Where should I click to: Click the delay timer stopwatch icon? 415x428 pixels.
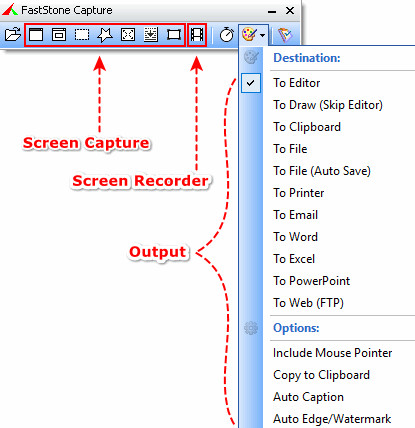(227, 34)
